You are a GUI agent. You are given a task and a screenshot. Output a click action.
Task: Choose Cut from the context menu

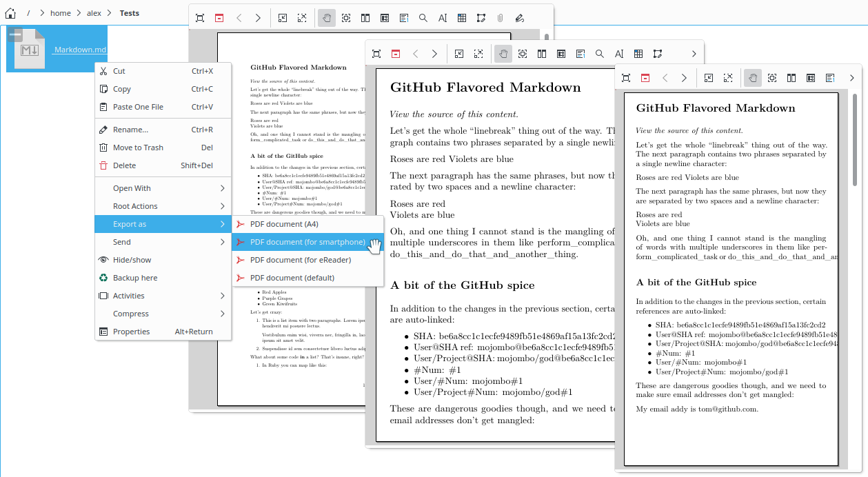tap(163, 71)
